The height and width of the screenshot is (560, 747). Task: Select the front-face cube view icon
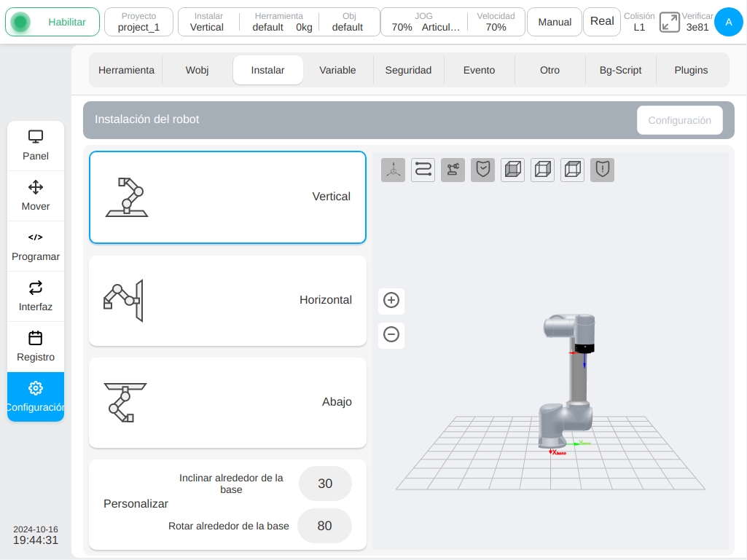(512, 170)
